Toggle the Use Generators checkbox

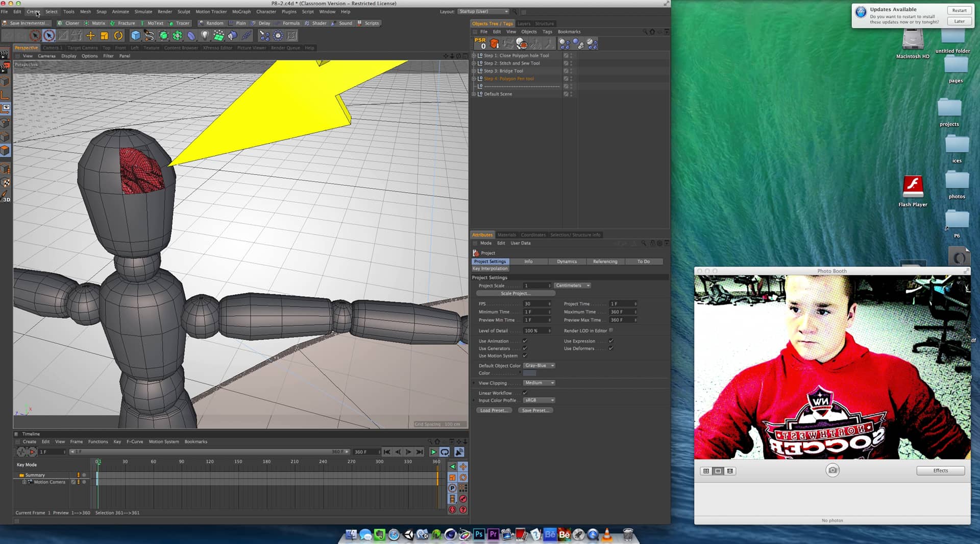click(525, 348)
